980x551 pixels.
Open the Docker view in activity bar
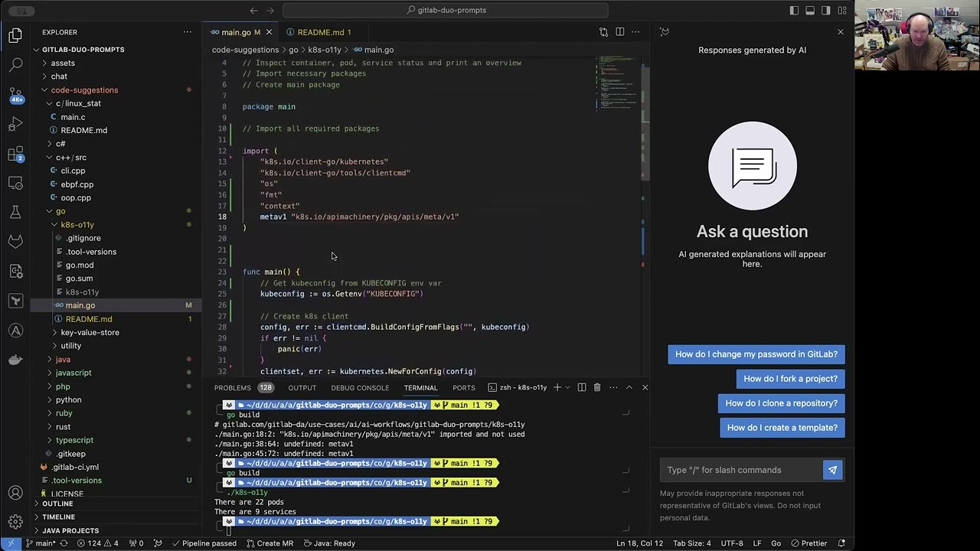click(15, 360)
